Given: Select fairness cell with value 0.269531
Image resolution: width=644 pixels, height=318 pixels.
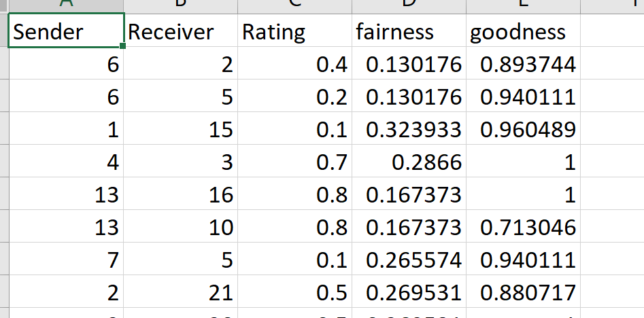Looking at the screenshot, I should [x=409, y=291].
